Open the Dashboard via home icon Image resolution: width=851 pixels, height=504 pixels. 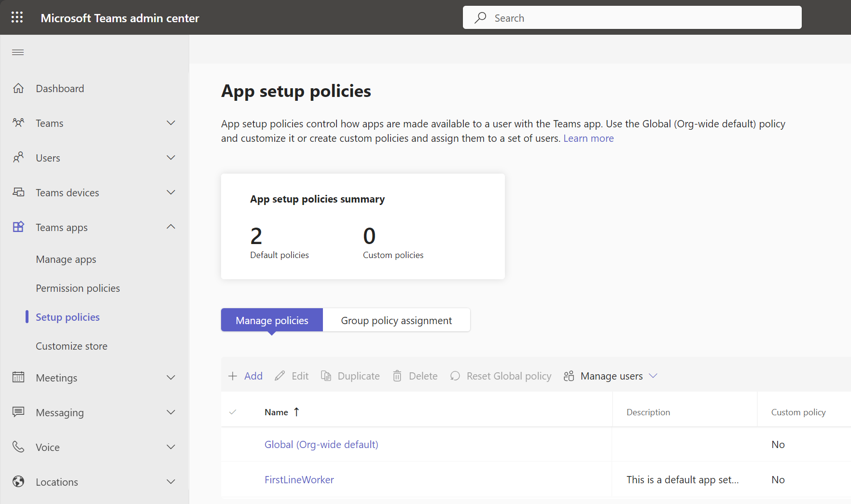click(18, 88)
